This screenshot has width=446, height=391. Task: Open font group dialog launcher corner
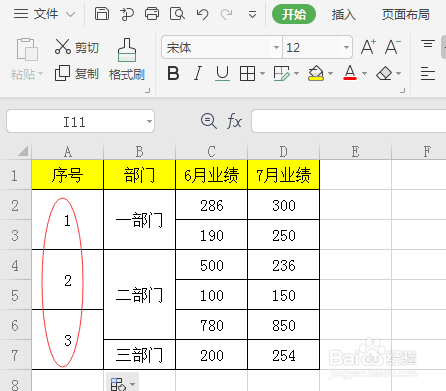pyautogui.click(x=403, y=90)
